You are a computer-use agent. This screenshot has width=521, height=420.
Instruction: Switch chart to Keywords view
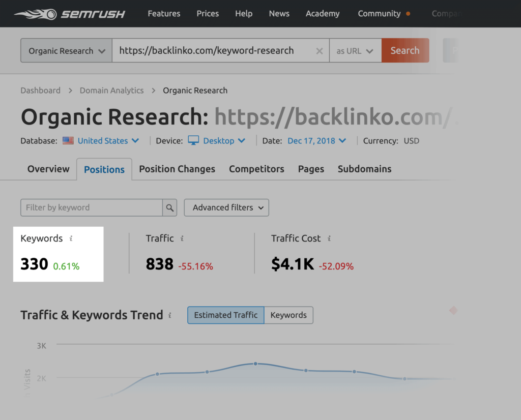[288, 315]
